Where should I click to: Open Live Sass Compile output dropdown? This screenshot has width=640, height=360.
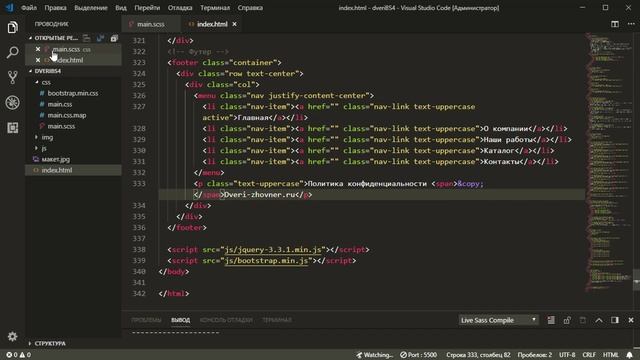point(498,320)
